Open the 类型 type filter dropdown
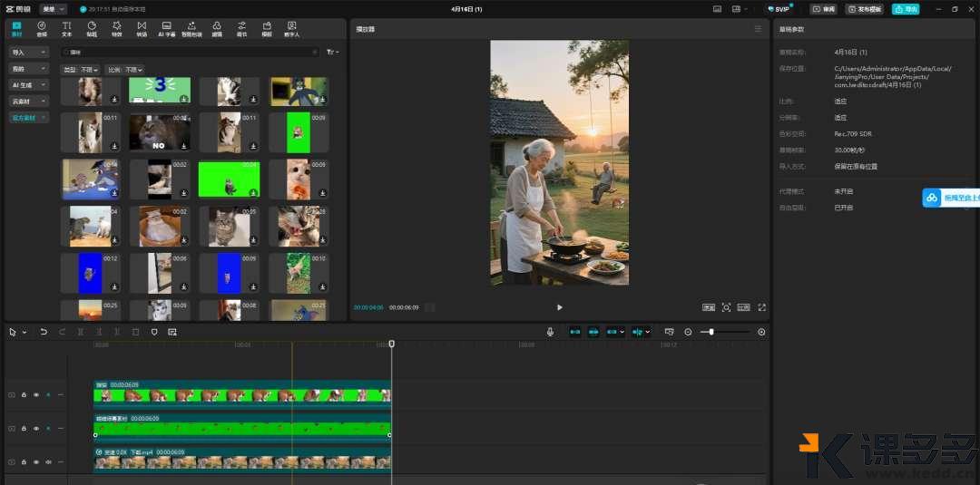 (80, 70)
